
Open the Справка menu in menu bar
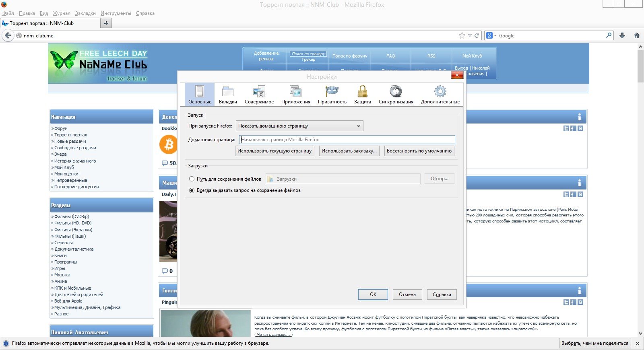coord(145,13)
